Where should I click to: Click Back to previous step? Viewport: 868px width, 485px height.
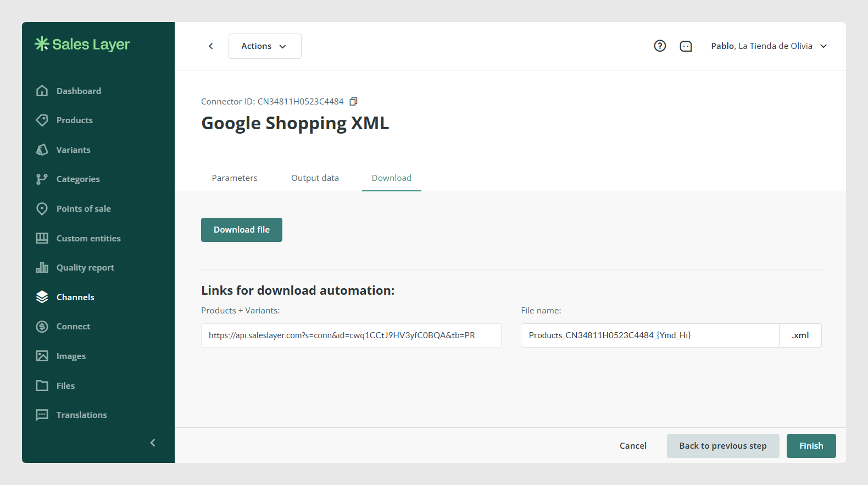[723, 446]
